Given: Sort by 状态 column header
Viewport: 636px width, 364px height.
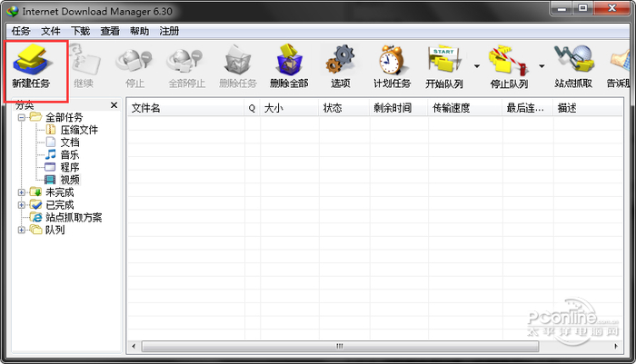Looking at the screenshot, I should pyautogui.click(x=344, y=108).
